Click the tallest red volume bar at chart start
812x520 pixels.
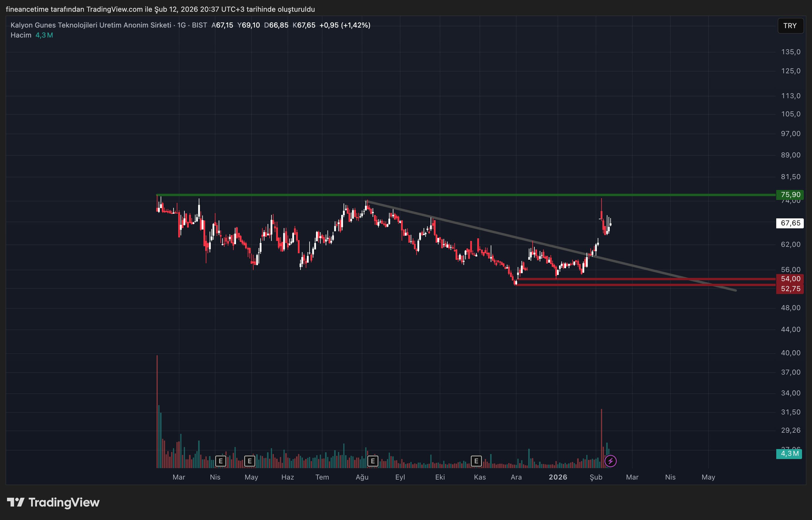click(x=157, y=405)
